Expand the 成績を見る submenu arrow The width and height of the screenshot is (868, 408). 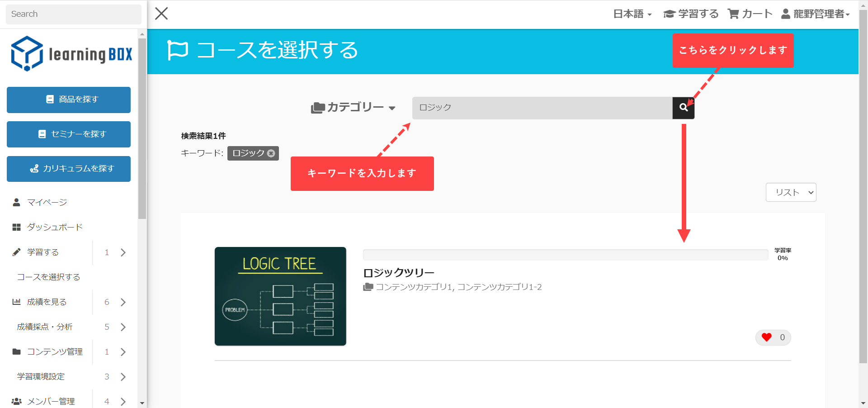(x=123, y=302)
